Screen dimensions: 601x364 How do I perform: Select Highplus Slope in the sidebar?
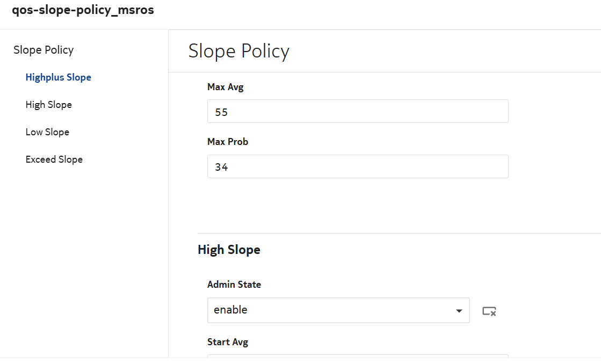pyautogui.click(x=59, y=77)
